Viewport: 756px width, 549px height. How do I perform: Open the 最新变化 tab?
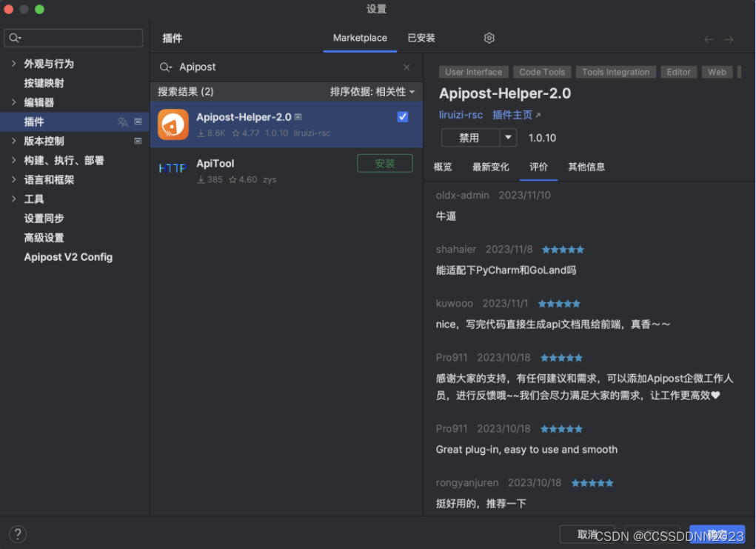pyautogui.click(x=490, y=167)
